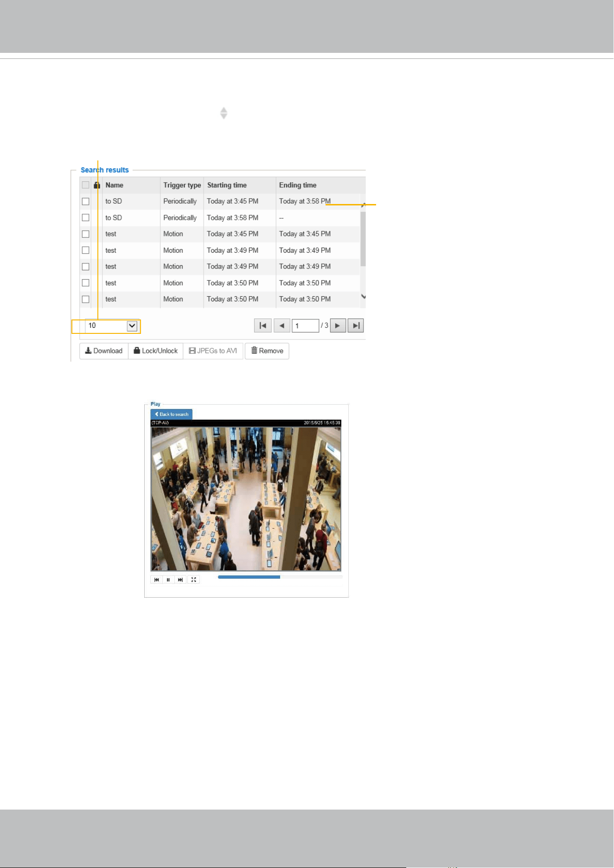The width and height of the screenshot is (614, 868).
Task: Click the page number input field
Action: (x=306, y=325)
